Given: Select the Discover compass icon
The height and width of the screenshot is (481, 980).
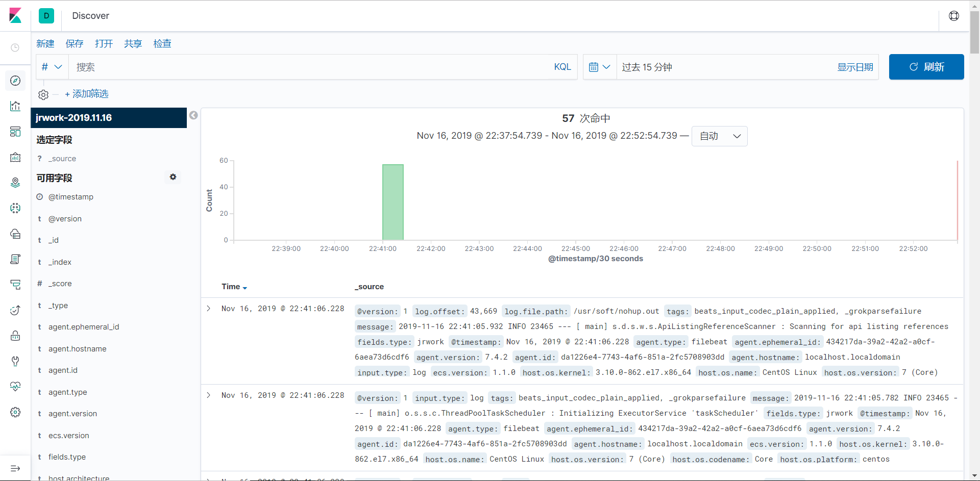Looking at the screenshot, I should pos(15,81).
